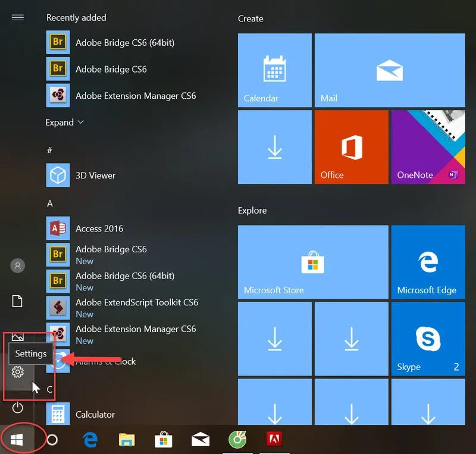
Task: Click the Documents icon in the Start sidebar
Action: click(x=17, y=301)
